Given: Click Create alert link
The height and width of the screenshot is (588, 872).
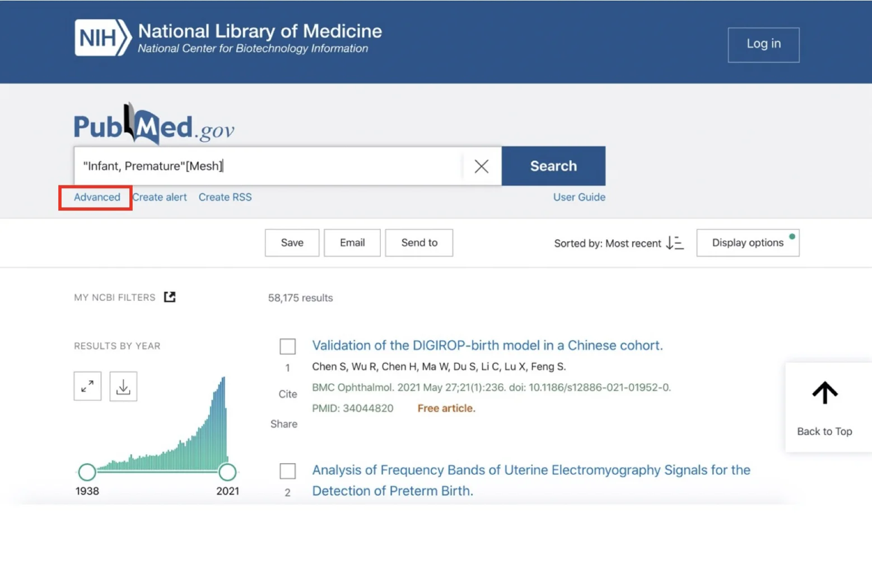Looking at the screenshot, I should [x=160, y=197].
